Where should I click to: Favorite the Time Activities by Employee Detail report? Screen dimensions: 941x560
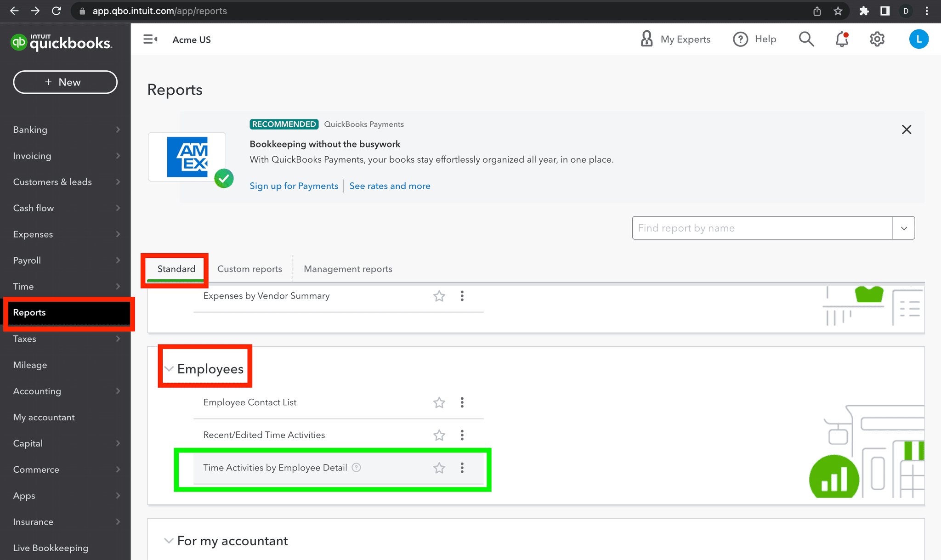point(439,468)
